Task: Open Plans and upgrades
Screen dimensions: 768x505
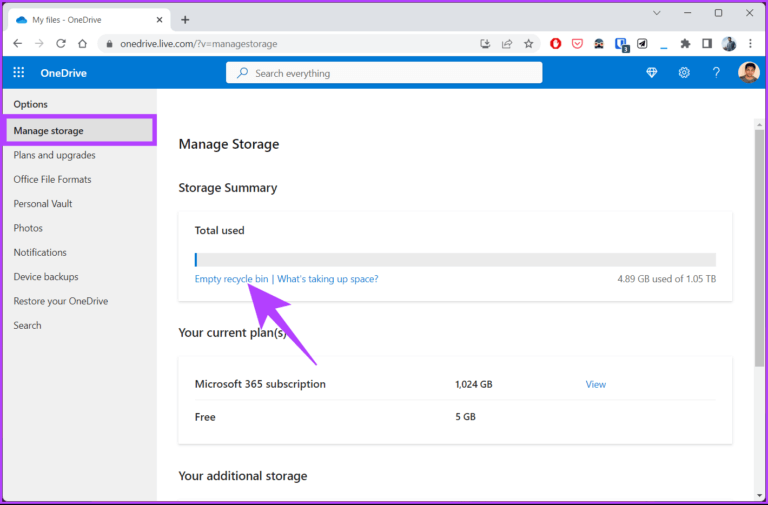Action: click(54, 155)
